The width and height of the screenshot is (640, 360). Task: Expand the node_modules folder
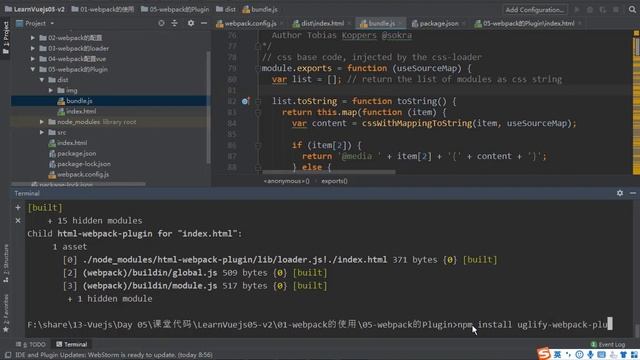(42, 122)
